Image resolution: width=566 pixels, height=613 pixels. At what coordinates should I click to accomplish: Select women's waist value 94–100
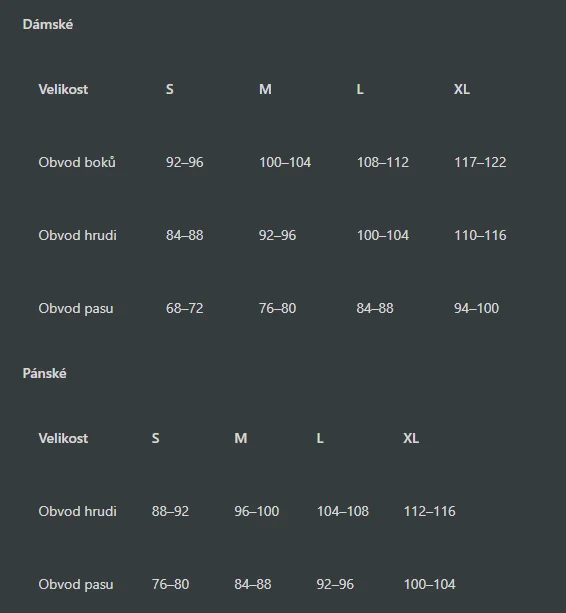476,308
